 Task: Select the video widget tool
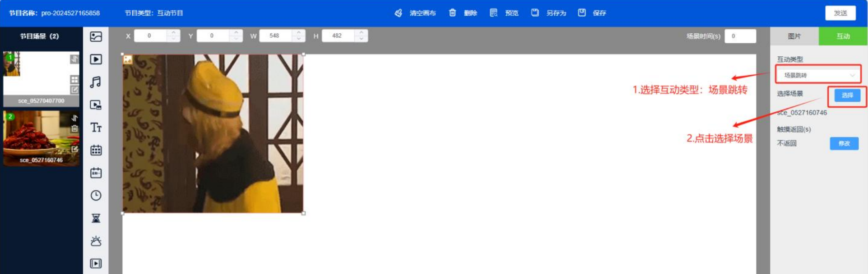[x=96, y=59]
